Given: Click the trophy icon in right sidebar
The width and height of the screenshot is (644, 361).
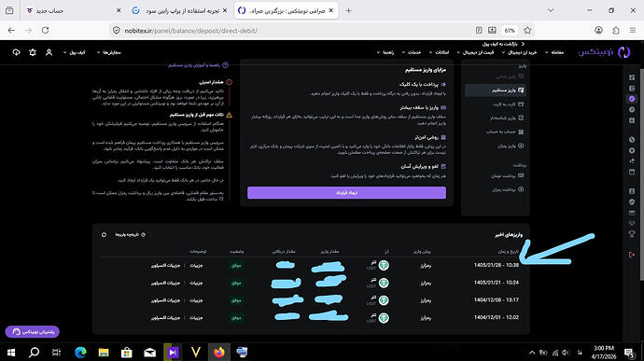Looking at the screenshot, I should click(x=632, y=234).
